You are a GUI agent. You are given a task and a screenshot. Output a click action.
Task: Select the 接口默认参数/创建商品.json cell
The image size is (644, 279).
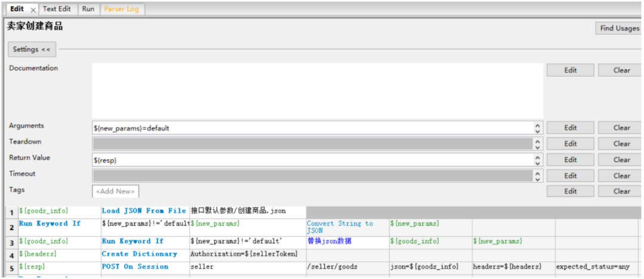tap(247, 212)
